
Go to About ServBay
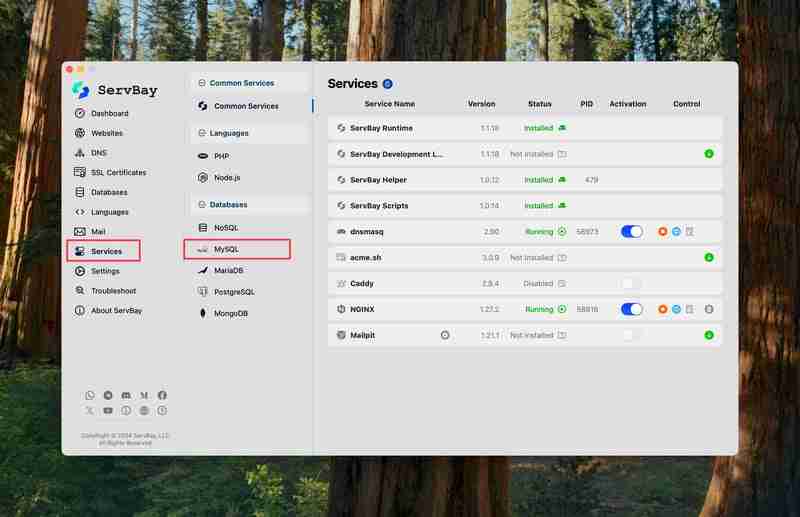(x=116, y=310)
